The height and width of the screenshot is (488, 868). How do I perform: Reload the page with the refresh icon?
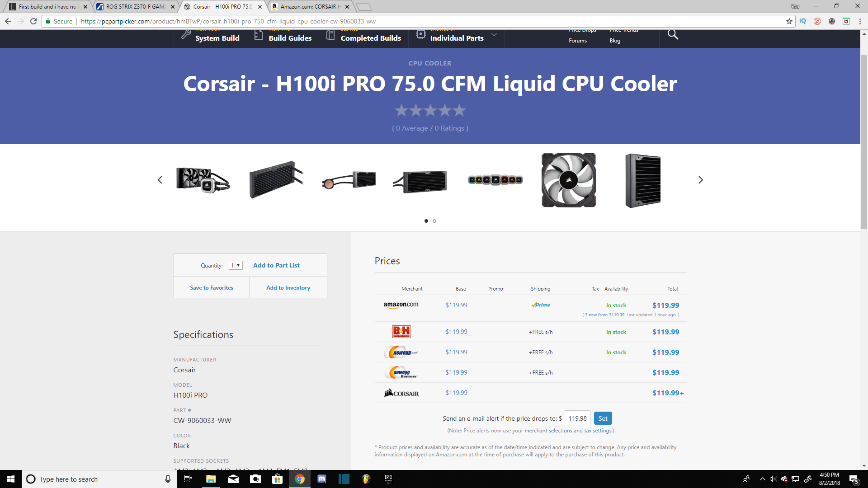(33, 21)
